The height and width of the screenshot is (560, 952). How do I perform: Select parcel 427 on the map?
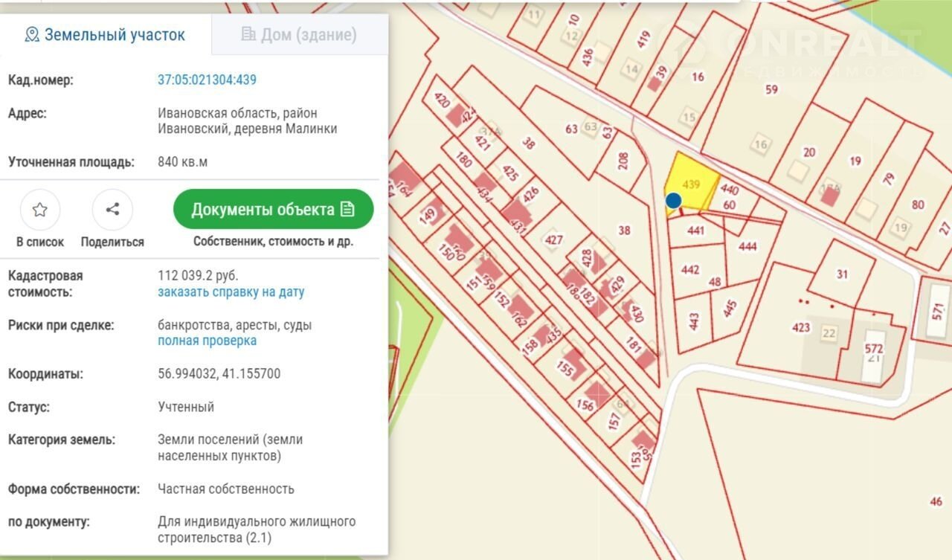coord(553,241)
